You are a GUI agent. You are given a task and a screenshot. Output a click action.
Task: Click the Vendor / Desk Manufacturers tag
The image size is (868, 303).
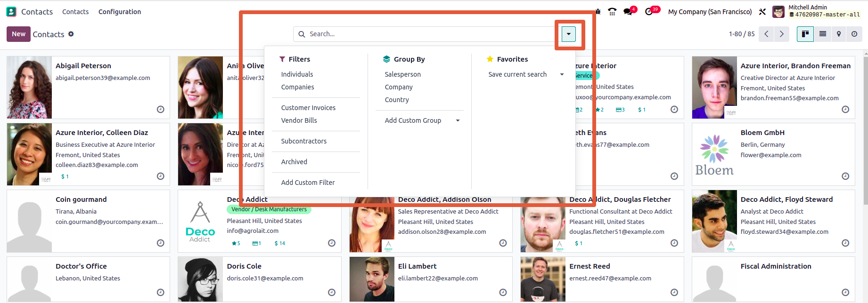(x=269, y=209)
